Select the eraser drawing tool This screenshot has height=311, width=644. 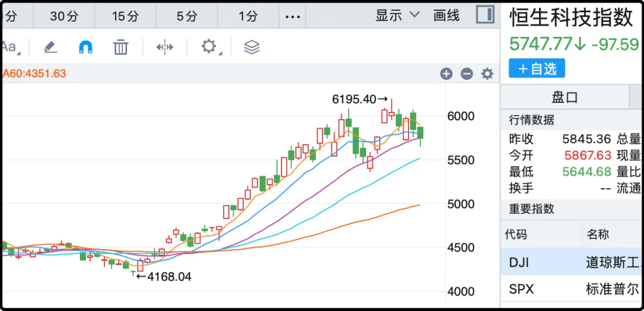pyautogui.click(x=50, y=47)
